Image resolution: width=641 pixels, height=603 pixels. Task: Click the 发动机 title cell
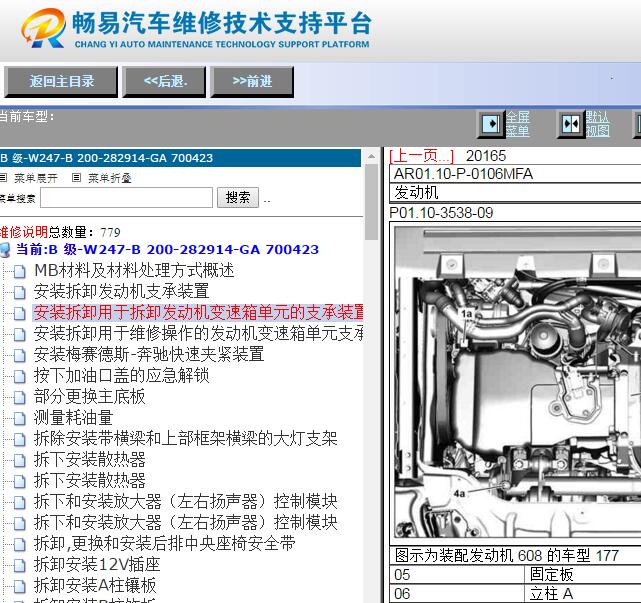(416, 193)
